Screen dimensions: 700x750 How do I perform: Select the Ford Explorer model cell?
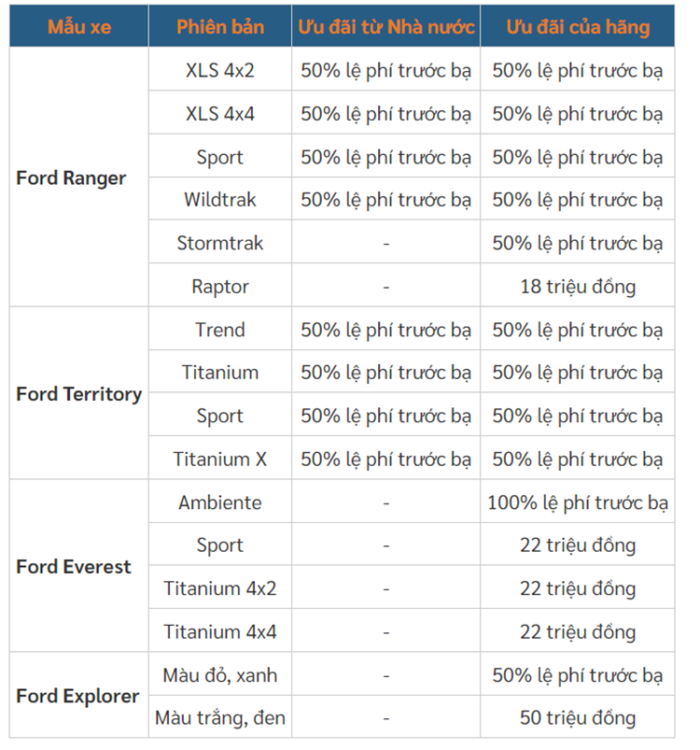77,697
